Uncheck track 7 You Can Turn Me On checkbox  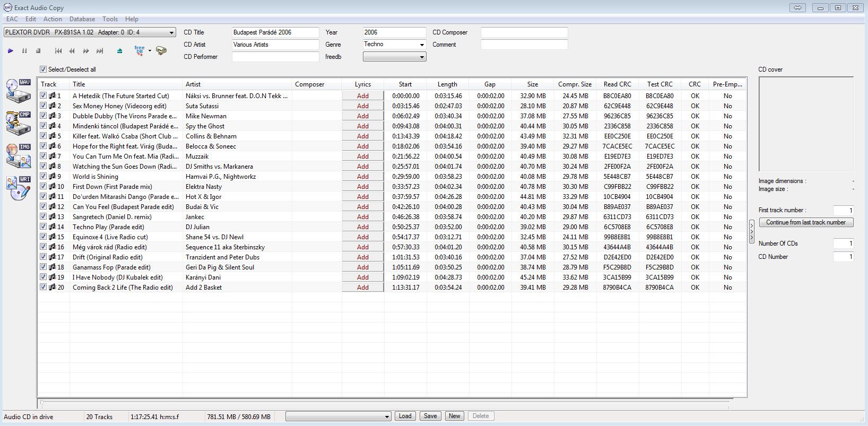click(44, 157)
